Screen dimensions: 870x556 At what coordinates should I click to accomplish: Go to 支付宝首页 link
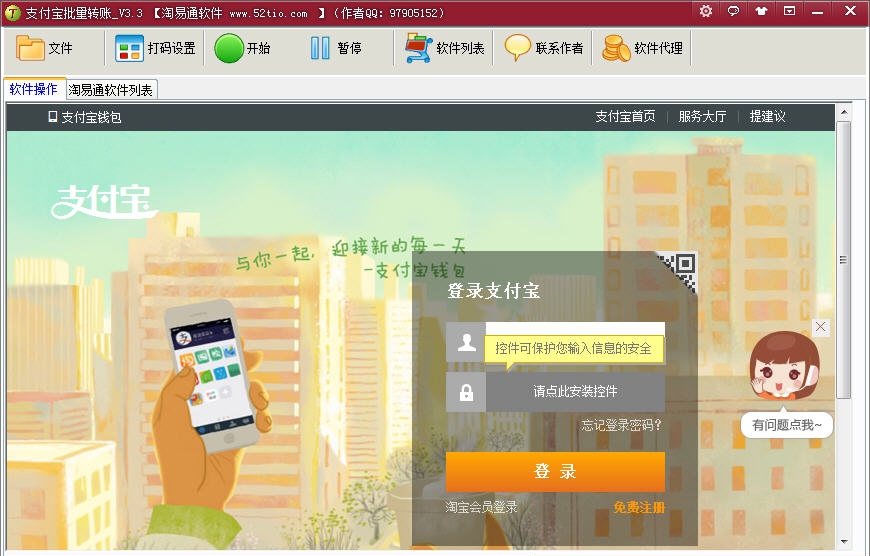[x=625, y=117]
